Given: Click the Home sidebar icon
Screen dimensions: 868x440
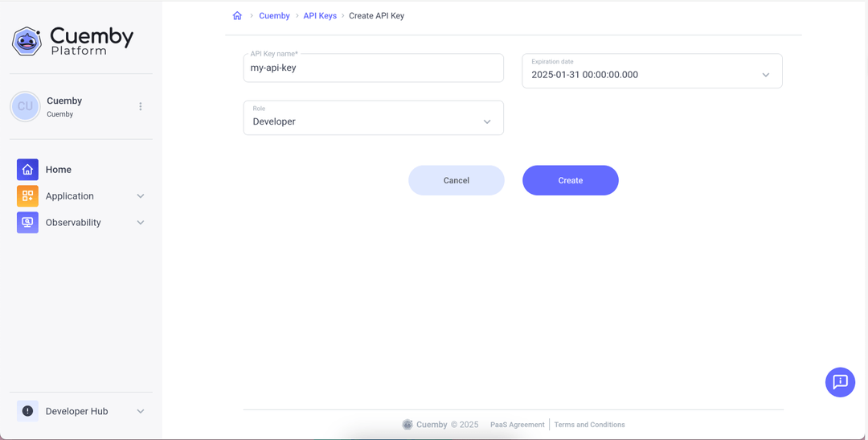Looking at the screenshot, I should (27, 170).
